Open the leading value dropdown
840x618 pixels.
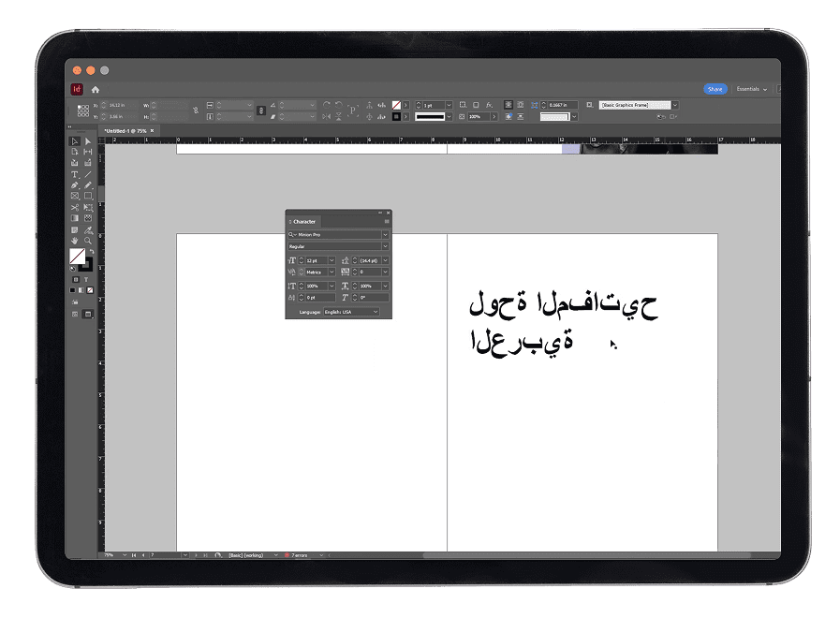[385, 260]
